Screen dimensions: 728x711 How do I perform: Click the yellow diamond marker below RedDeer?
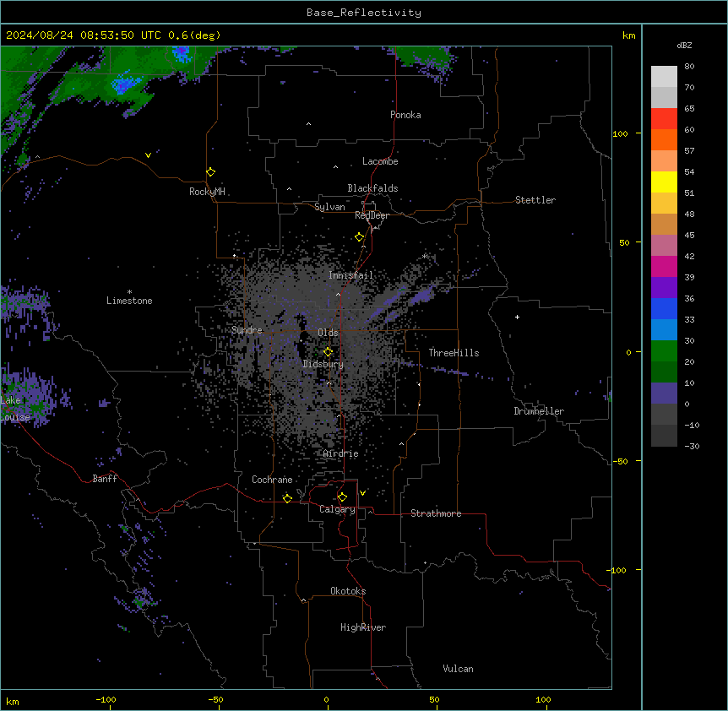359,237
